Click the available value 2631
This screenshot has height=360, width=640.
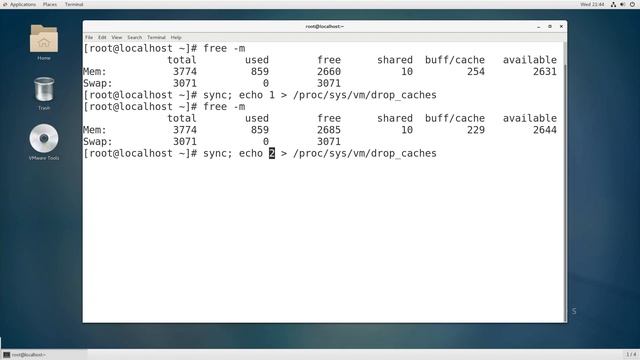(545, 72)
